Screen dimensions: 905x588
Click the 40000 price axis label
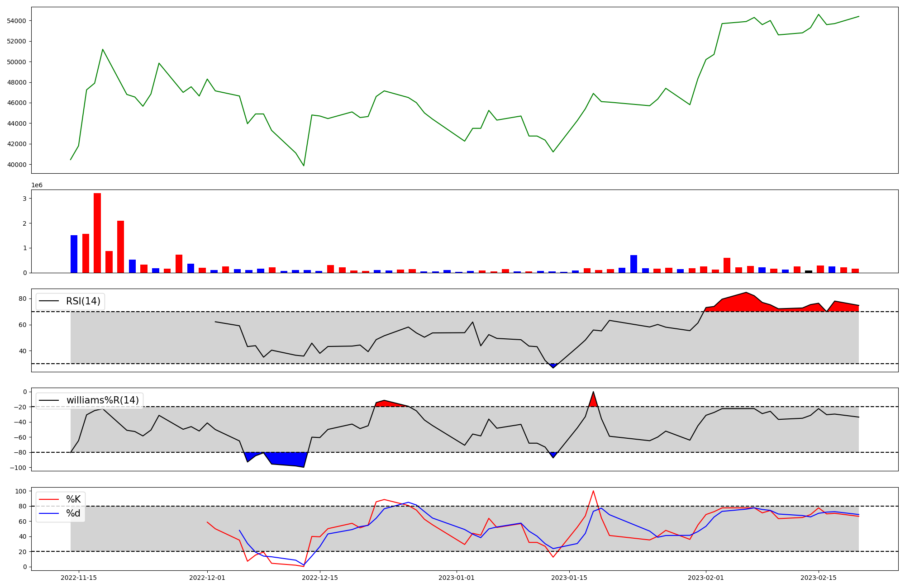(x=16, y=165)
